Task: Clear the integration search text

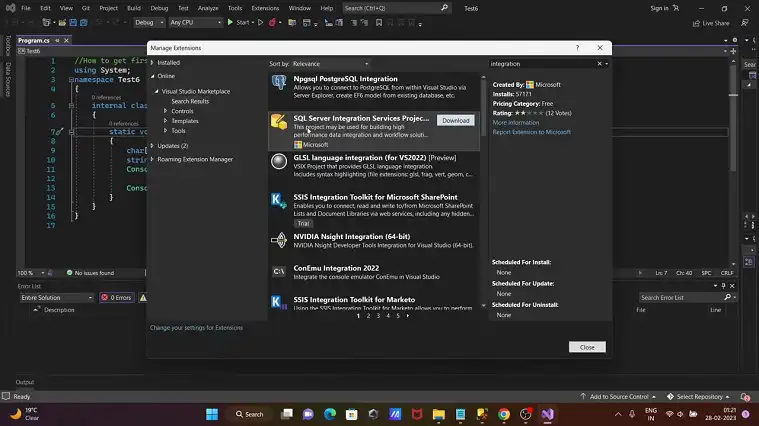Action: pyautogui.click(x=599, y=64)
